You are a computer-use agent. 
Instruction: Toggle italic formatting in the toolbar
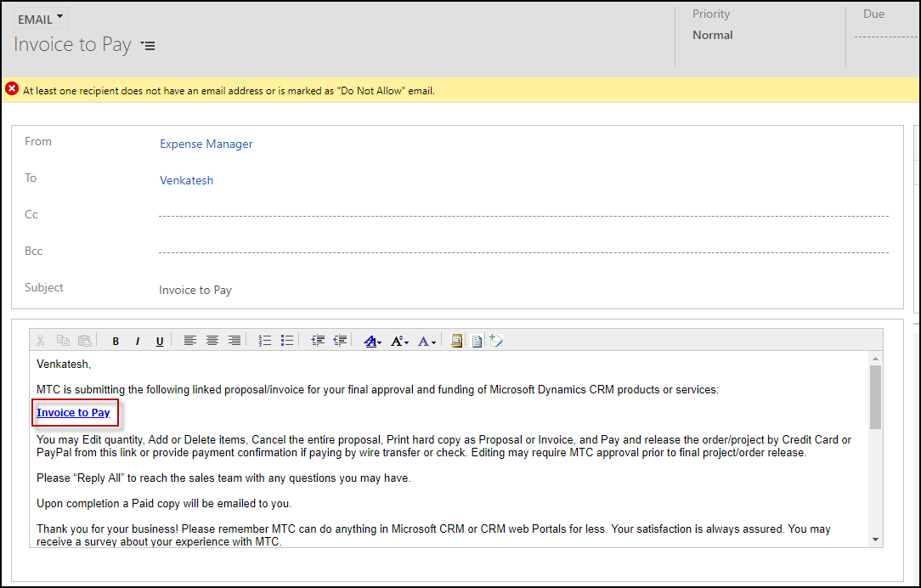138,341
